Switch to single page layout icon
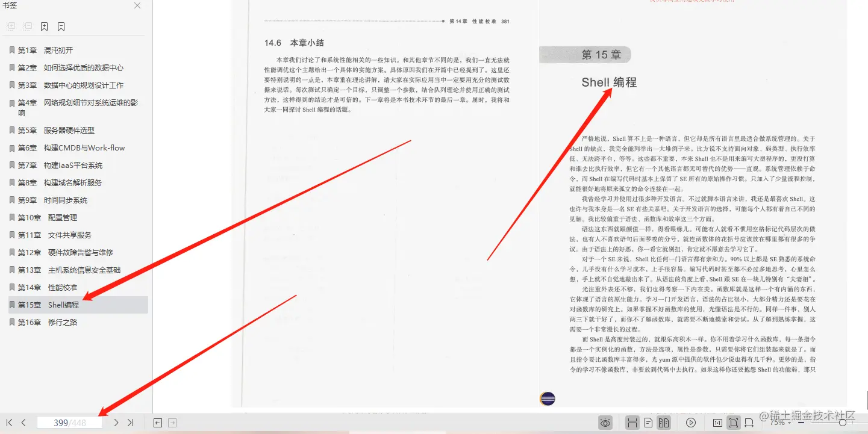 click(648, 423)
